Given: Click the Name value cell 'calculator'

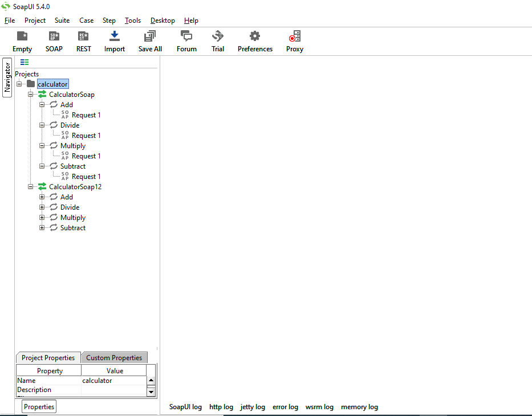Looking at the screenshot, I should click(x=114, y=381).
